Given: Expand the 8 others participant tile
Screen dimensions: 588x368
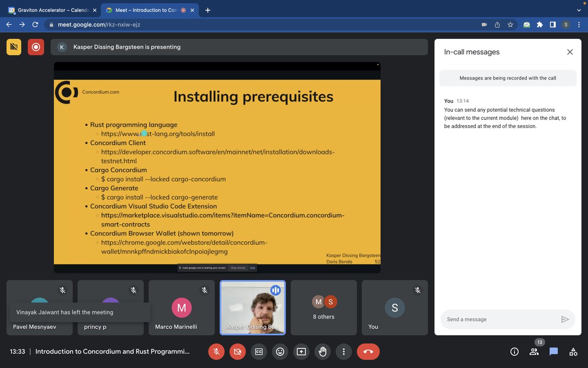Looking at the screenshot, I should pos(323,308).
